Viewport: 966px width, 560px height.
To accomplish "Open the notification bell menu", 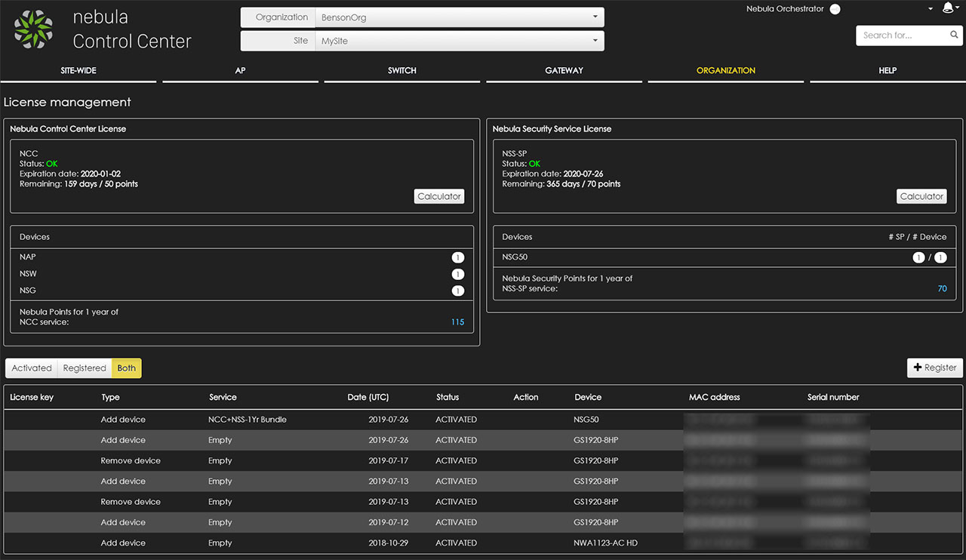I will (948, 8).
